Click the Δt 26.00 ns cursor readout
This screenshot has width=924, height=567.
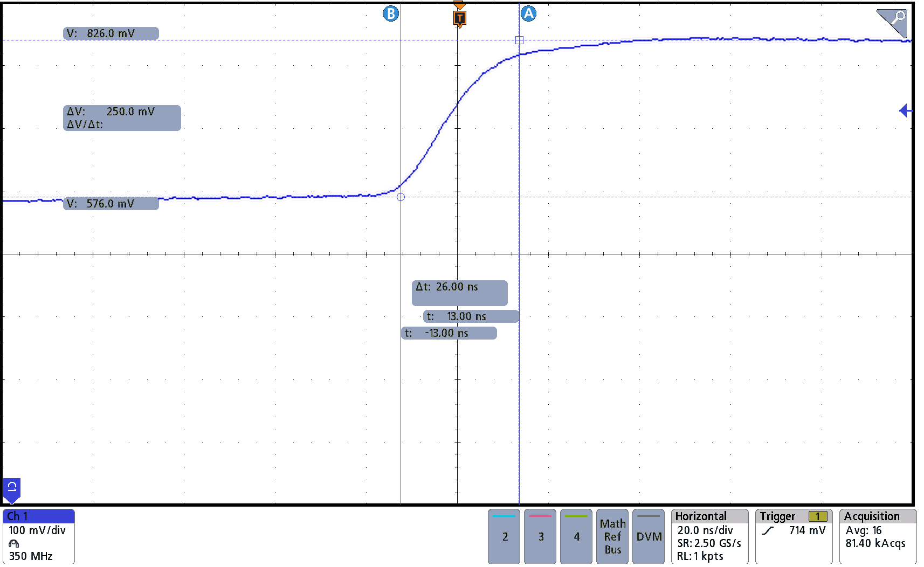click(x=459, y=292)
